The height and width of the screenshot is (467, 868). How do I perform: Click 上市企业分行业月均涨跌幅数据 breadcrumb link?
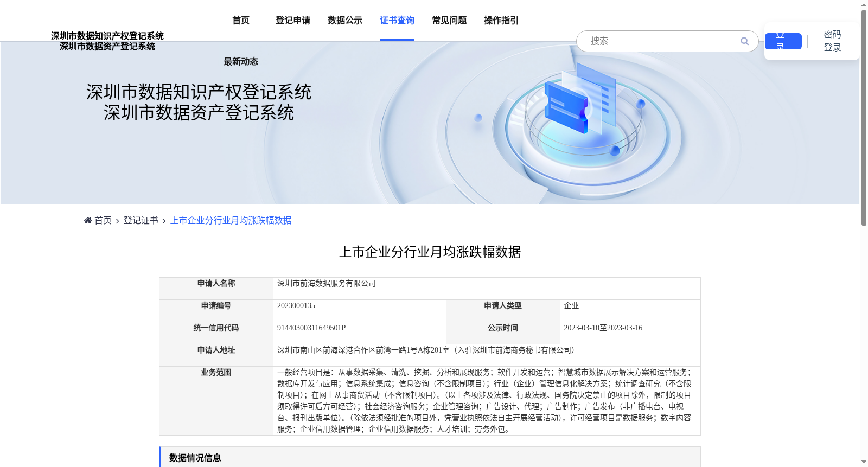(x=231, y=220)
